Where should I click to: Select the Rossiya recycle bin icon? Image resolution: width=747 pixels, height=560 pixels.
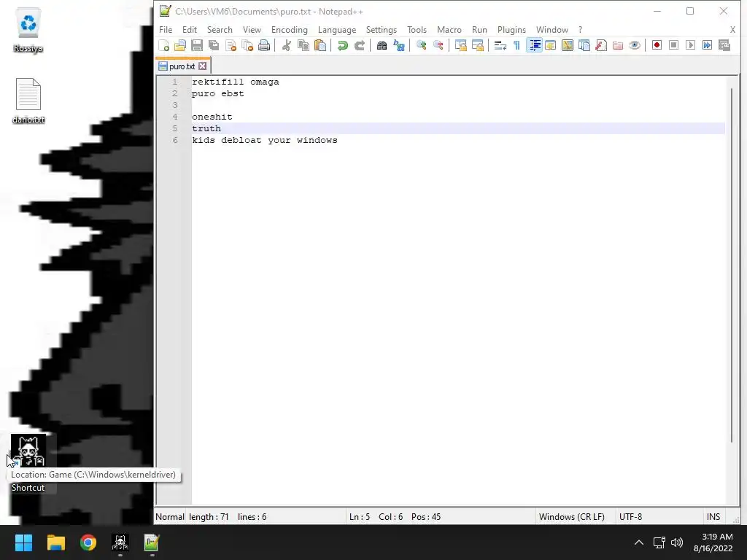[28, 29]
